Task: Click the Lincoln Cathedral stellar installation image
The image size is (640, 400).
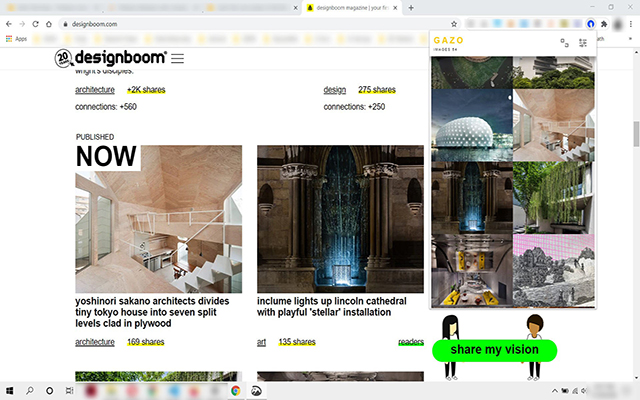Action: tap(340, 219)
